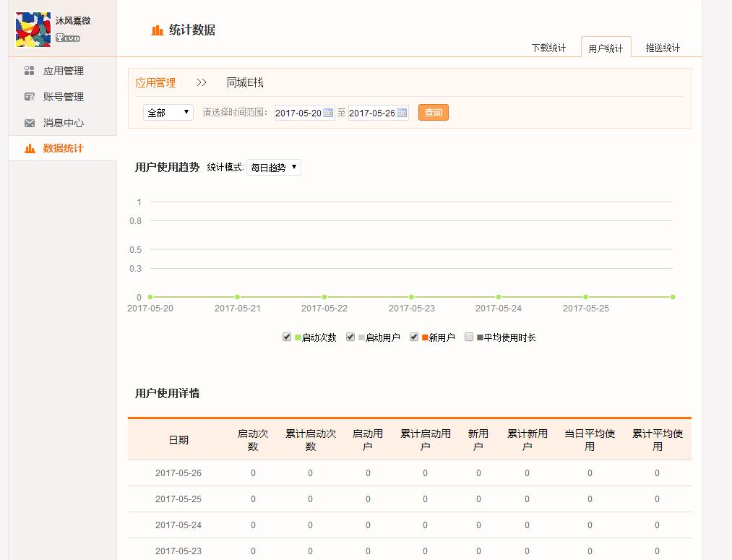732x560 pixels.
Task: Click the LV0 level badge icon
Action: 67,38
